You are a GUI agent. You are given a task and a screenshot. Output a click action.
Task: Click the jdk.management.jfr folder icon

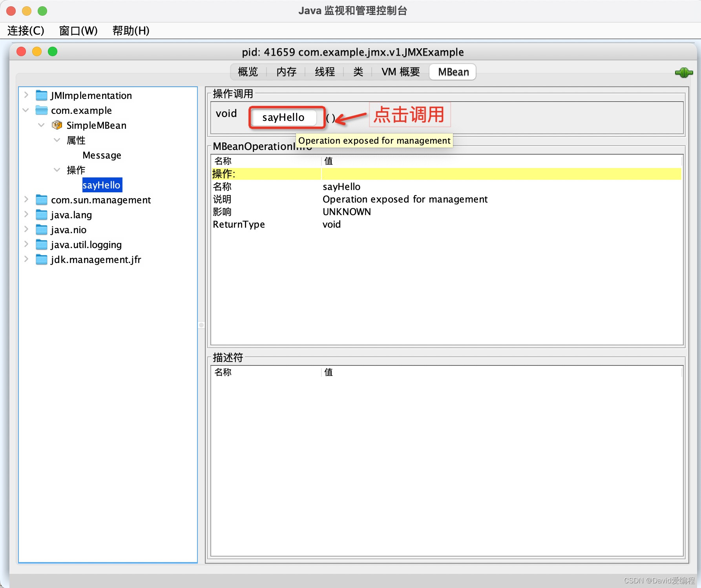[42, 259]
